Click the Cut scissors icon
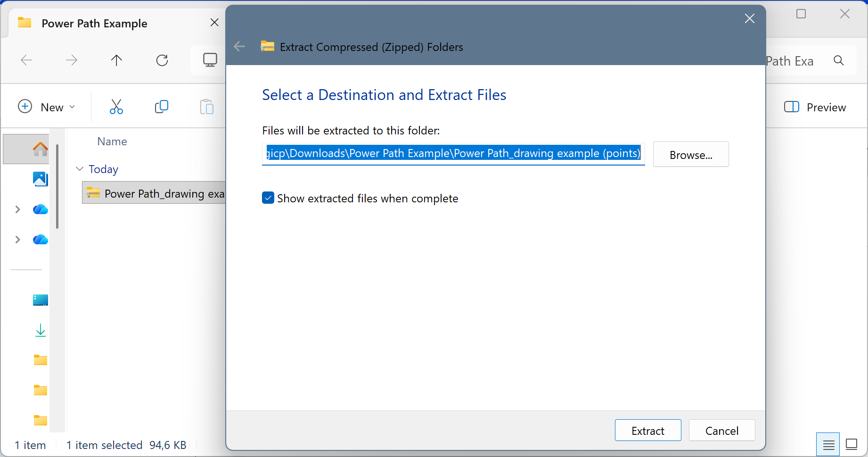The width and height of the screenshot is (868, 457). tap(116, 107)
